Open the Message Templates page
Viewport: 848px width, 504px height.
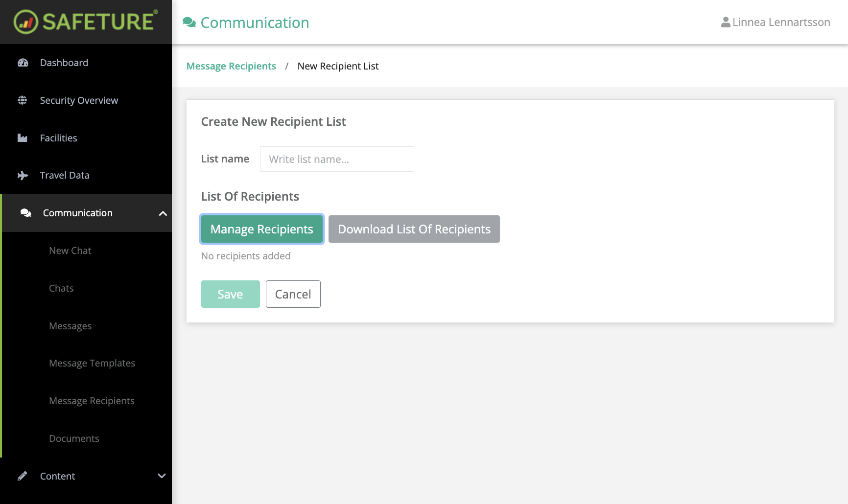[x=92, y=363]
